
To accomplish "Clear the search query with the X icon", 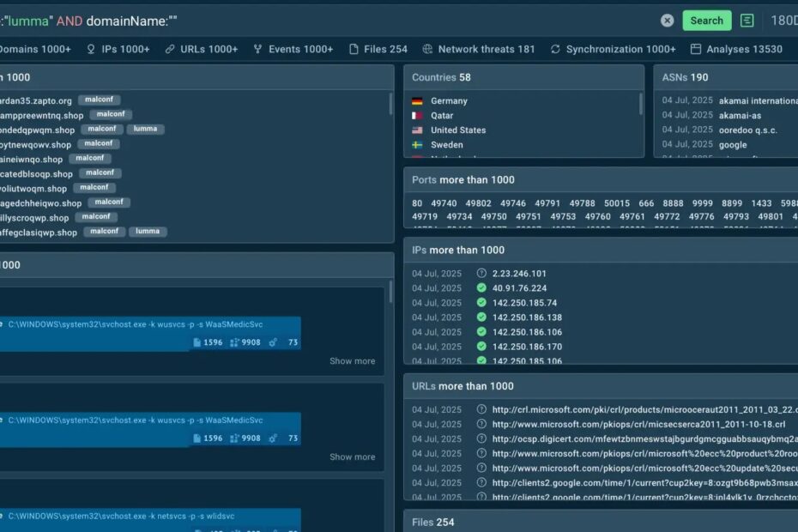I will pyautogui.click(x=667, y=21).
